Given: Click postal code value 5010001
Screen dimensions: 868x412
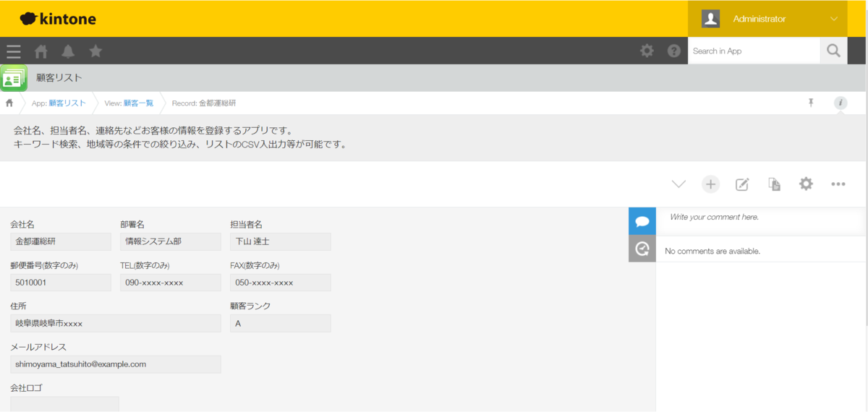Looking at the screenshot, I should [61, 283].
